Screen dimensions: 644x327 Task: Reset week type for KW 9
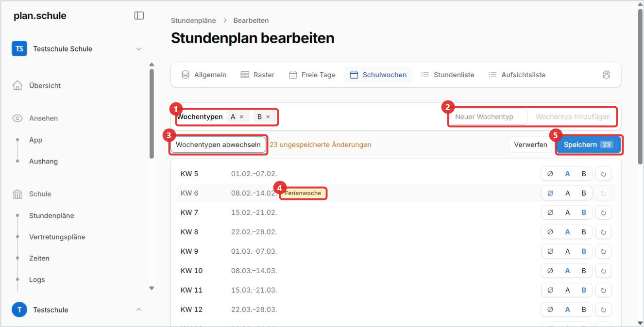point(604,251)
